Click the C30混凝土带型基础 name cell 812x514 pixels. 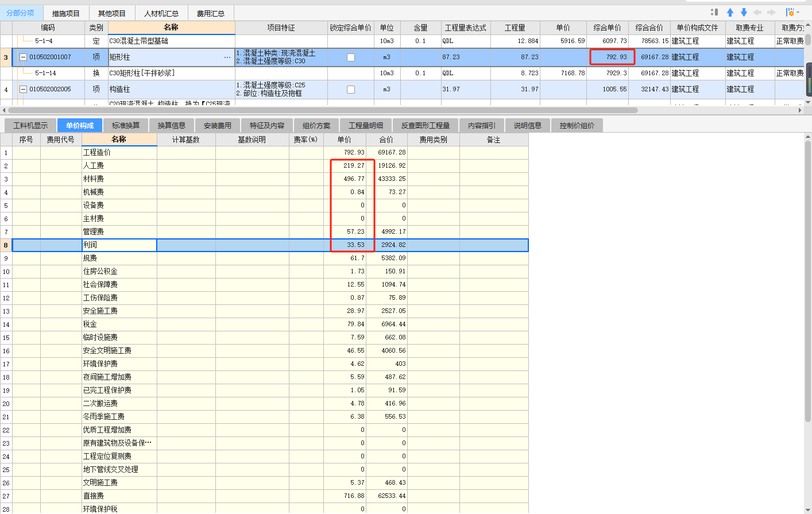coord(172,41)
